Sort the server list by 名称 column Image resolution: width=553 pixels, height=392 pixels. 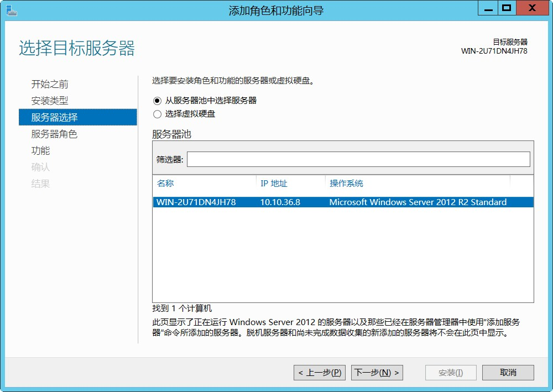click(165, 184)
